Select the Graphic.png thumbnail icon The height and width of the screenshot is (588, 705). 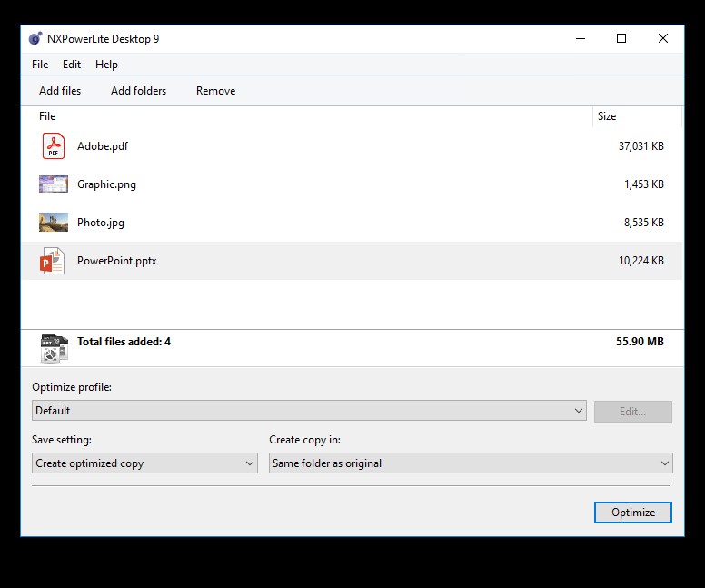(x=54, y=184)
